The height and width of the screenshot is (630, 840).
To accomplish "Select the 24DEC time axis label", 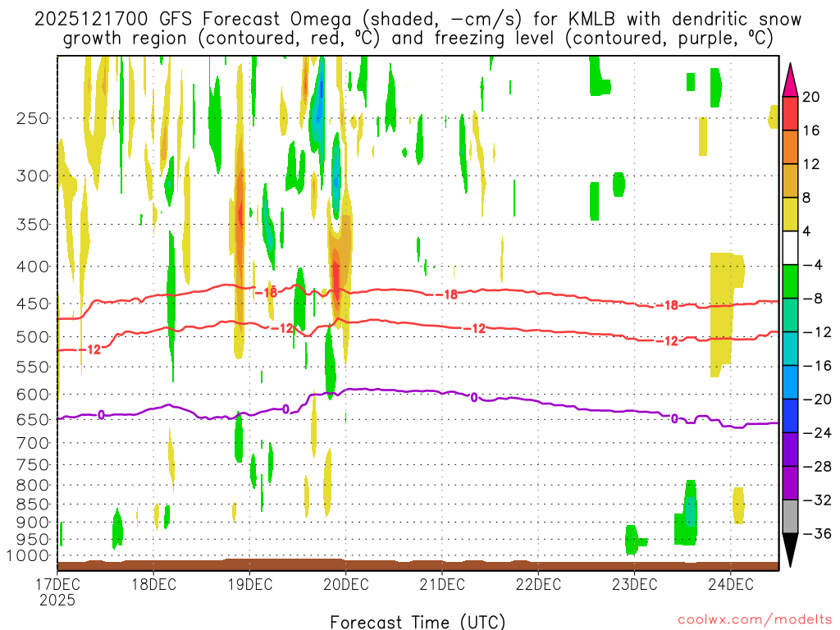I will 730,584.
